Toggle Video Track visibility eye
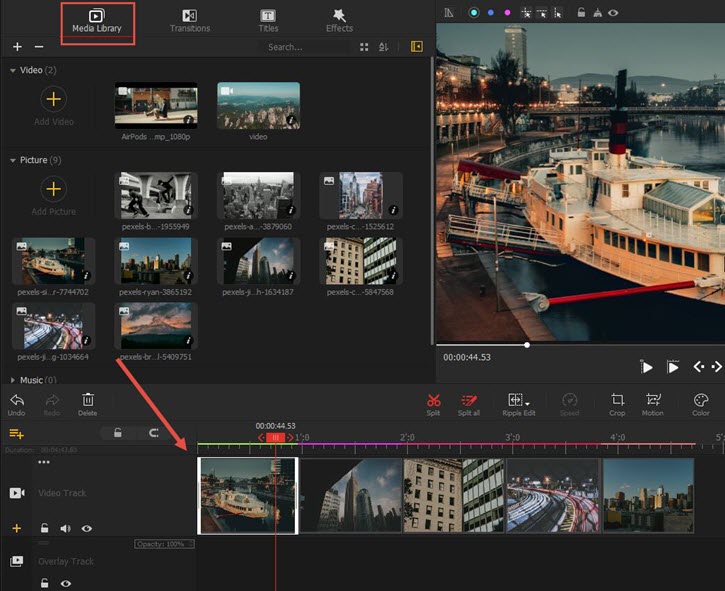This screenshot has height=591, width=725. click(x=87, y=528)
